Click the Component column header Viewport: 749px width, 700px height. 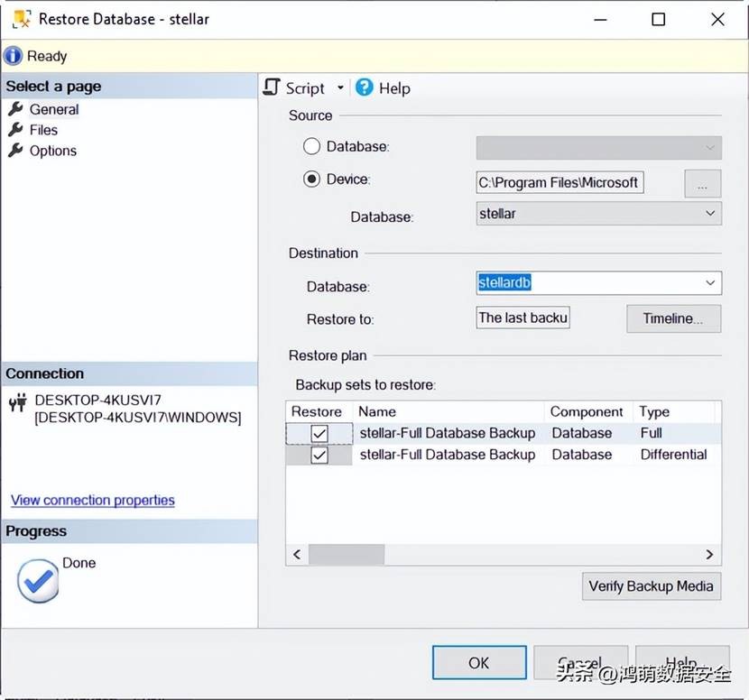tap(588, 411)
